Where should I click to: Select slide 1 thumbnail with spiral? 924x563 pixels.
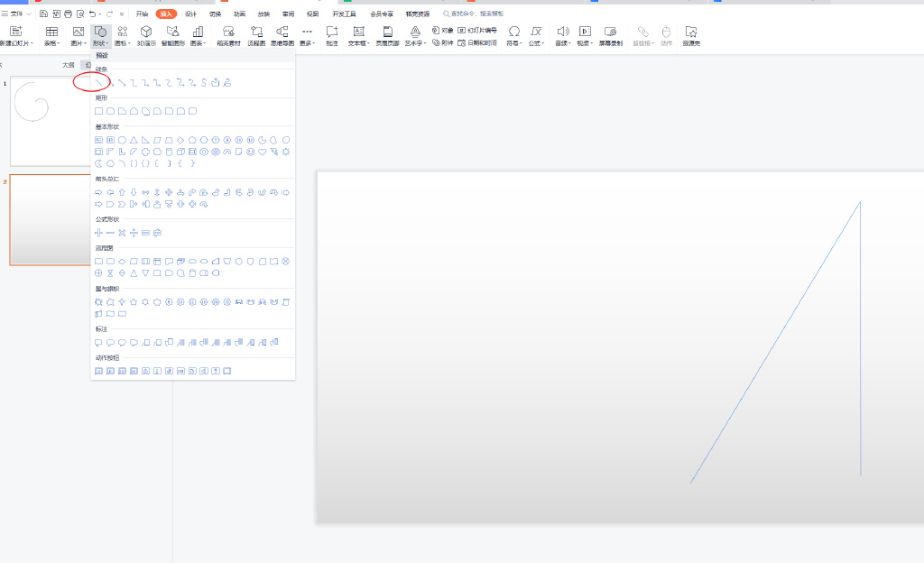point(51,121)
